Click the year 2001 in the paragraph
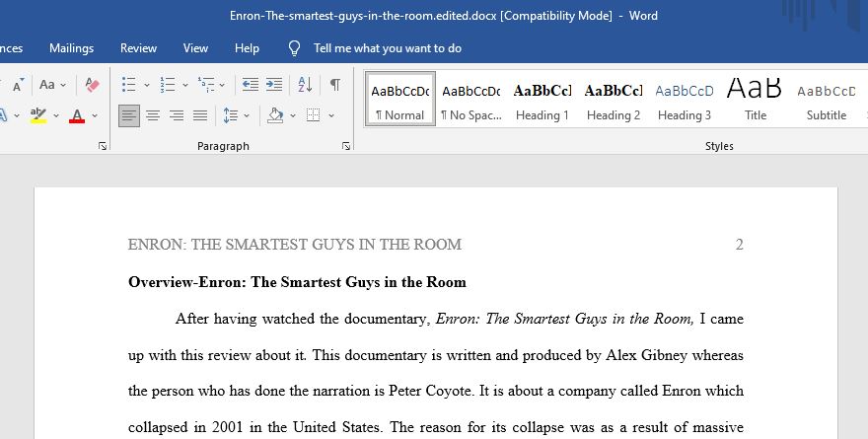The height and width of the screenshot is (439, 868). [228, 427]
